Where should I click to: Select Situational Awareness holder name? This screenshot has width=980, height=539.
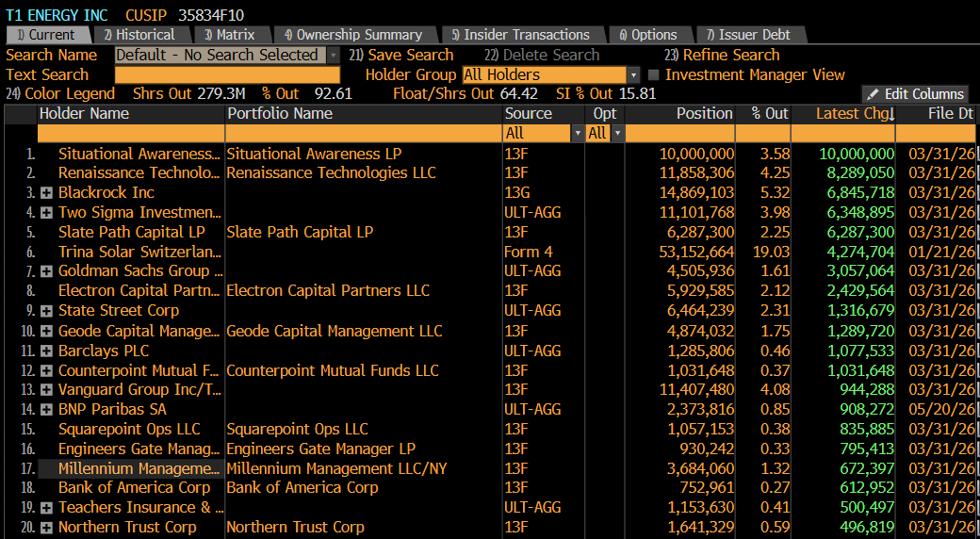(x=139, y=154)
